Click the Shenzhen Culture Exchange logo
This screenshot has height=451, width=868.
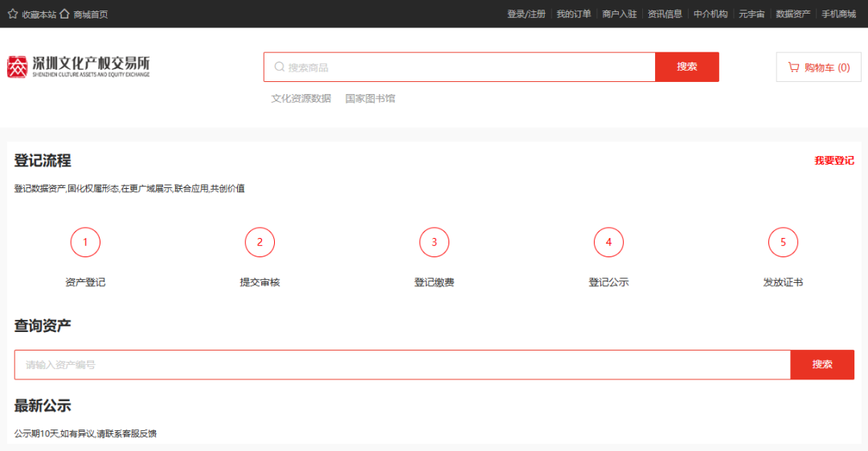click(78, 67)
